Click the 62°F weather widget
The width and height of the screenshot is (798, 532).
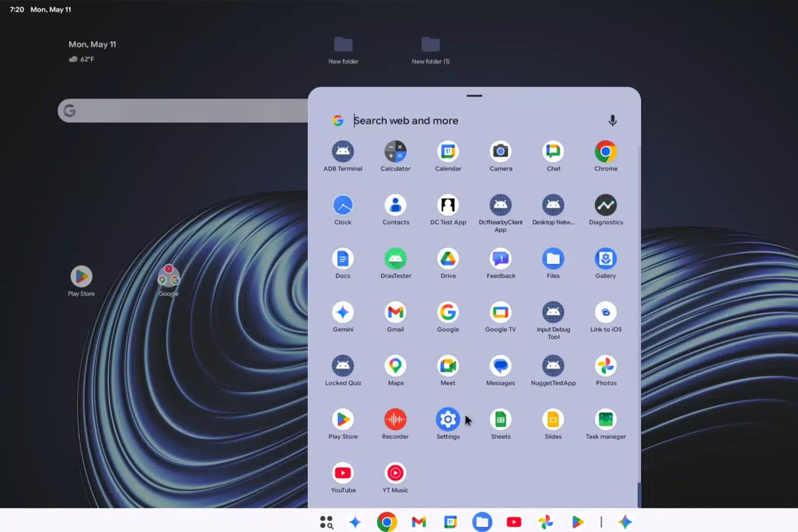point(82,59)
